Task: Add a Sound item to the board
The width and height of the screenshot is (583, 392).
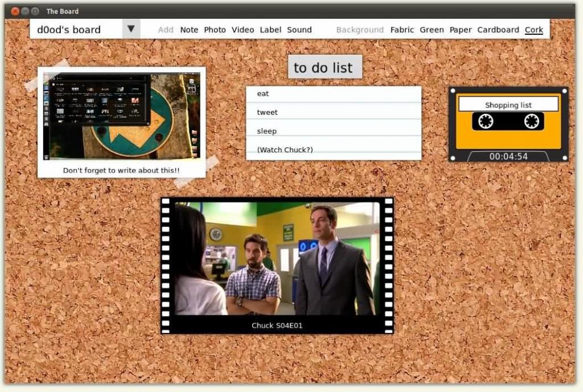Action: pos(299,30)
